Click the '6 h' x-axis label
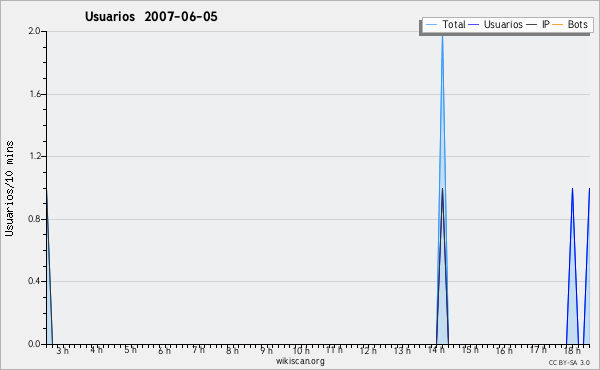Screen dimensions: 600x370 pos(165,350)
